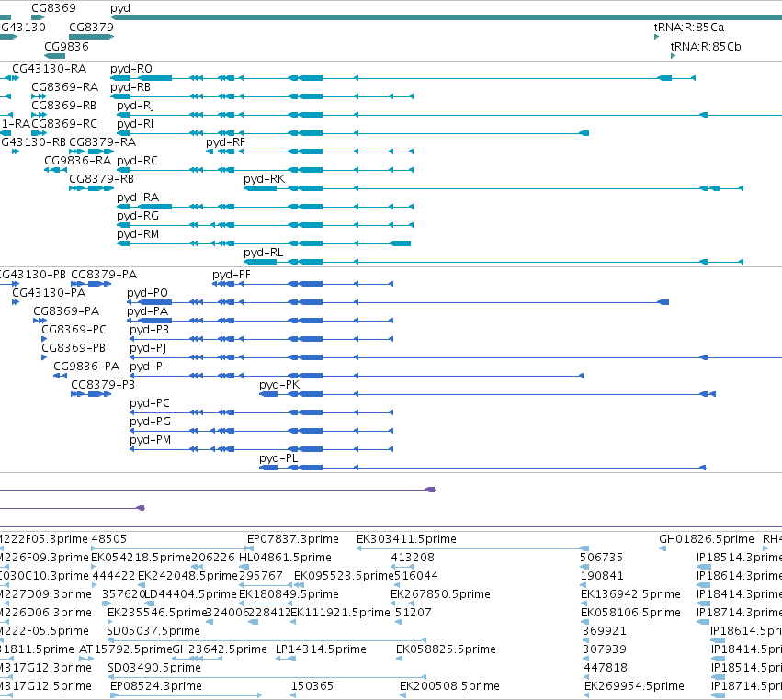
Task: Open the pyd-RI transcript label
Action: [x=135, y=124]
